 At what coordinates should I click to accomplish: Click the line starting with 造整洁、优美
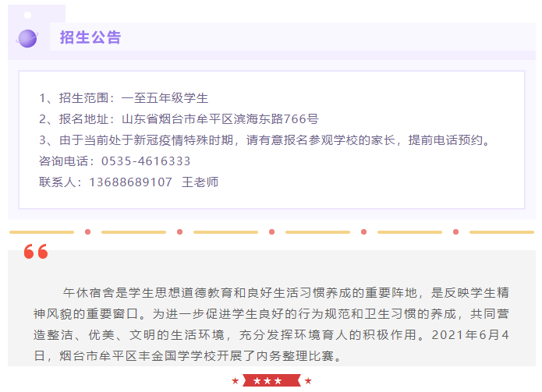tap(271, 335)
